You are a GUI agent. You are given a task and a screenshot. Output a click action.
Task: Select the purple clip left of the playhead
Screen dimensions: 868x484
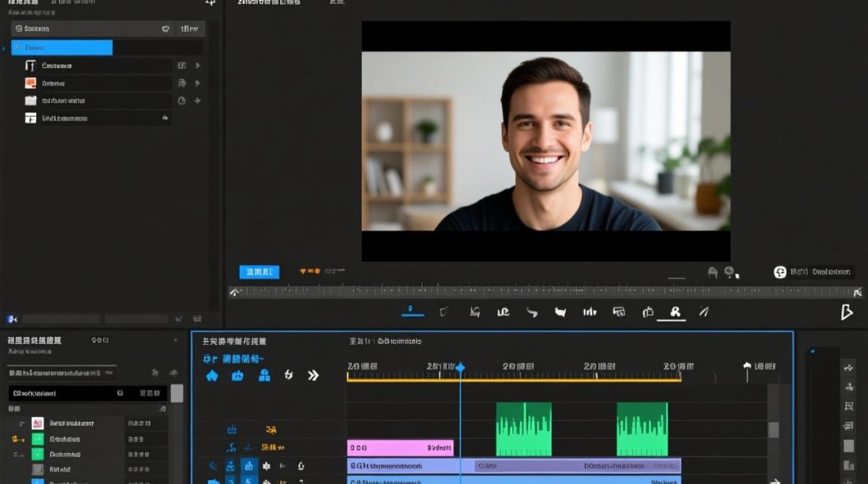(x=404, y=466)
